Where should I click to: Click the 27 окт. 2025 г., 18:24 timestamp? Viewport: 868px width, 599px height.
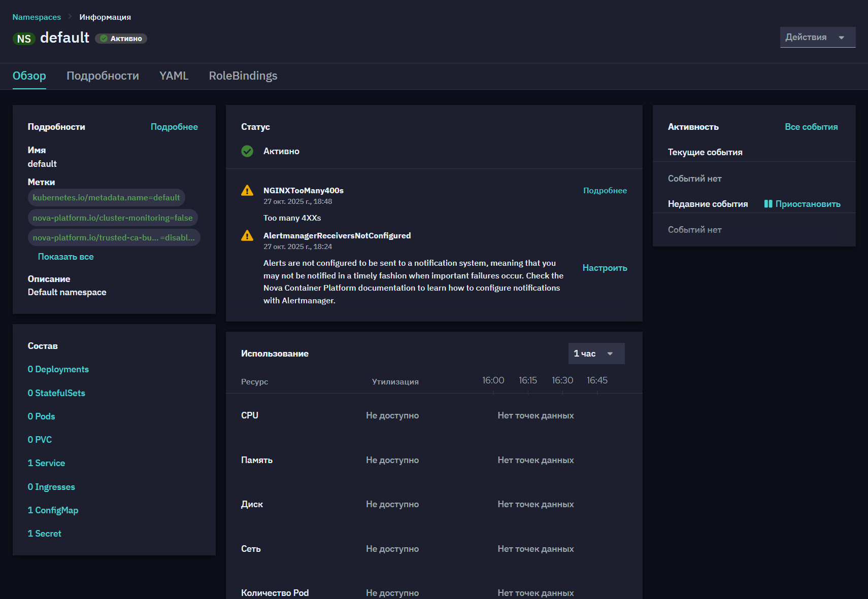click(x=297, y=247)
